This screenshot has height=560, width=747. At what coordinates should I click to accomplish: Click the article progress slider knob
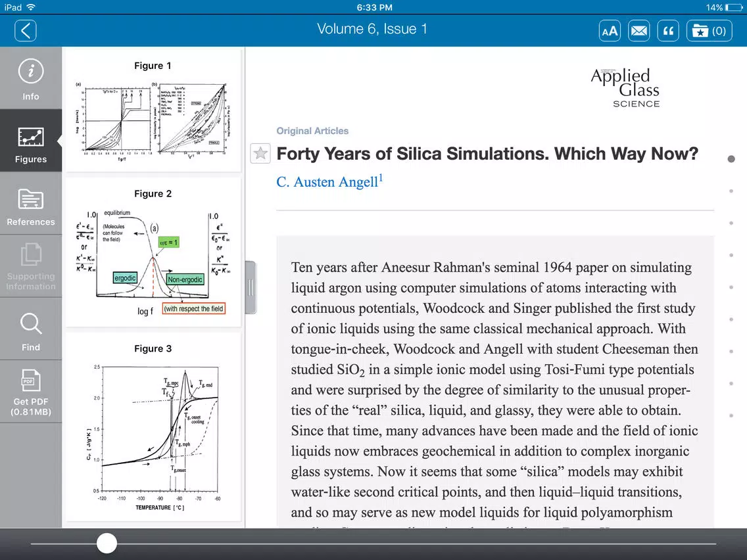click(107, 543)
